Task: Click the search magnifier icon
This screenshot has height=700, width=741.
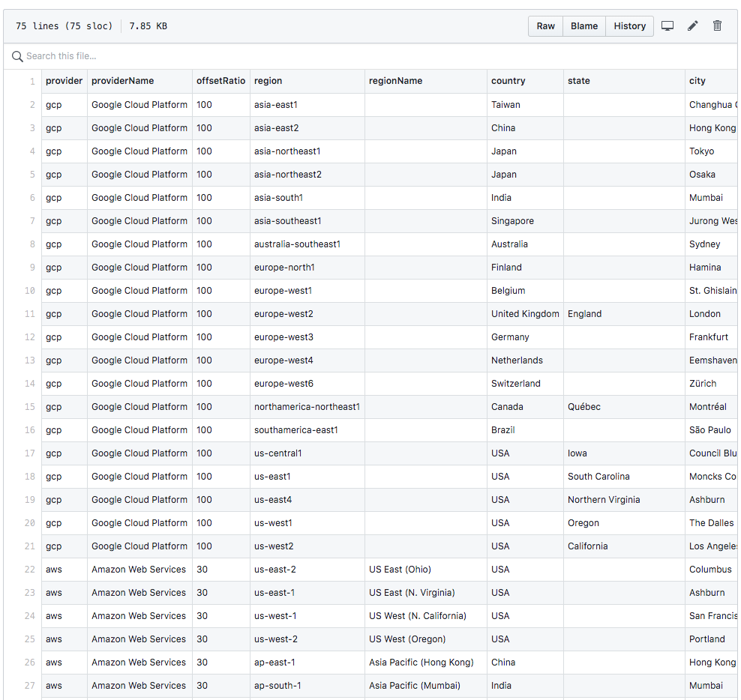Action: tap(17, 56)
